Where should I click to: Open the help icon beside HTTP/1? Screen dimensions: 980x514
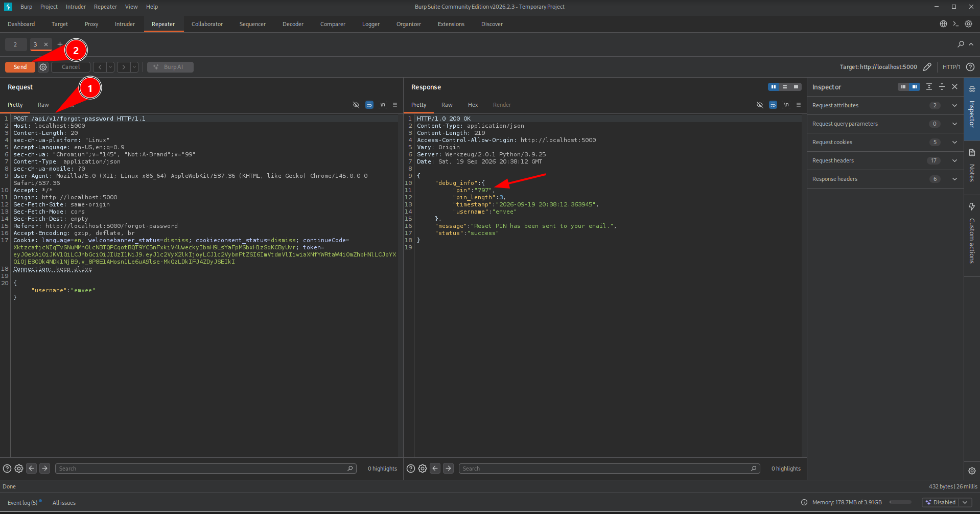tap(970, 67)
